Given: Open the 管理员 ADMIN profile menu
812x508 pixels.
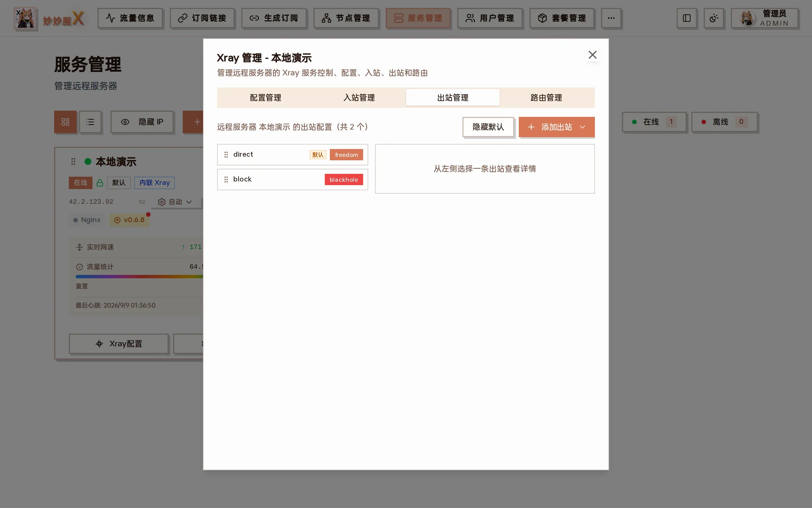Looking at the screenshot, I should tap(764, 18).
